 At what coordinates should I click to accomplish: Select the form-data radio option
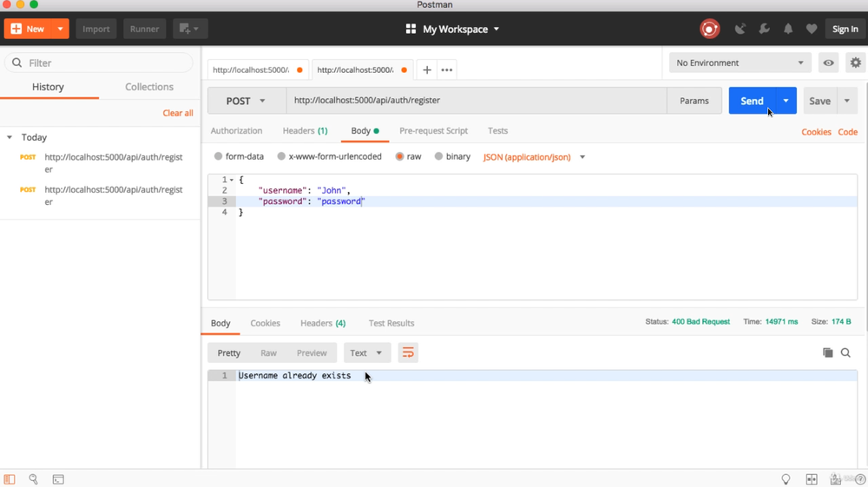[219, 157]
